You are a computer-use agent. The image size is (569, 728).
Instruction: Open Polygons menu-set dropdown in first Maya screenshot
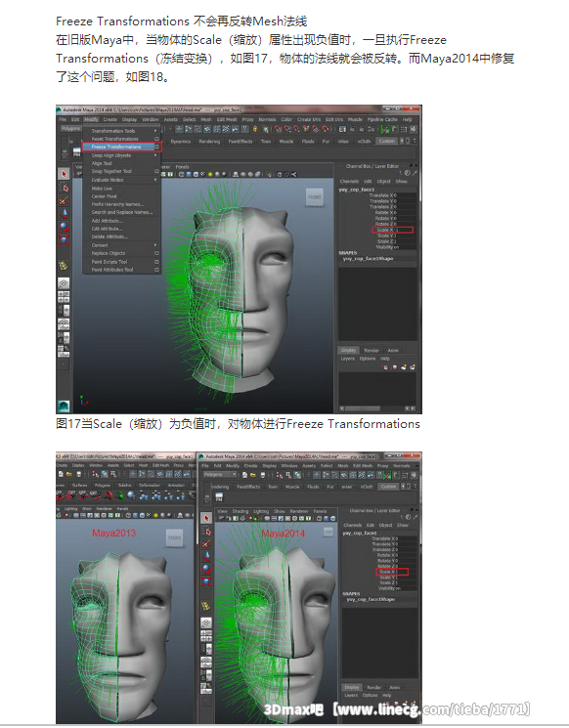(71, 129)
